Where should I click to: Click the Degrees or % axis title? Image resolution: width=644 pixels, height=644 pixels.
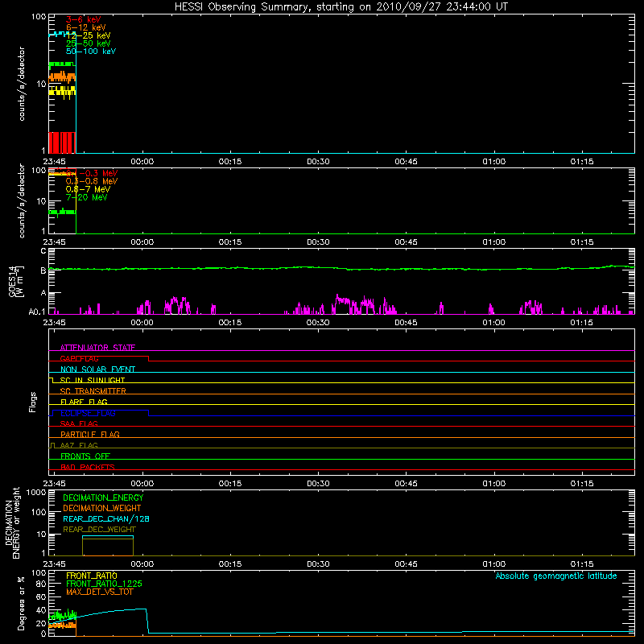21,603
